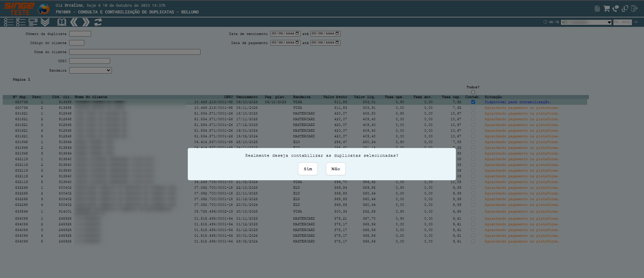Click the 'Nº dup.' column header
This screenshot has height=278, width=644.
point(20,97)
